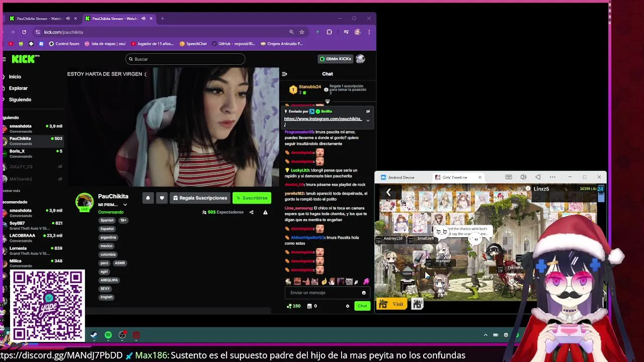This screenshot has height=362, width=644.
Task: Click the Obtén KICKs button
Action: (335, 59)
